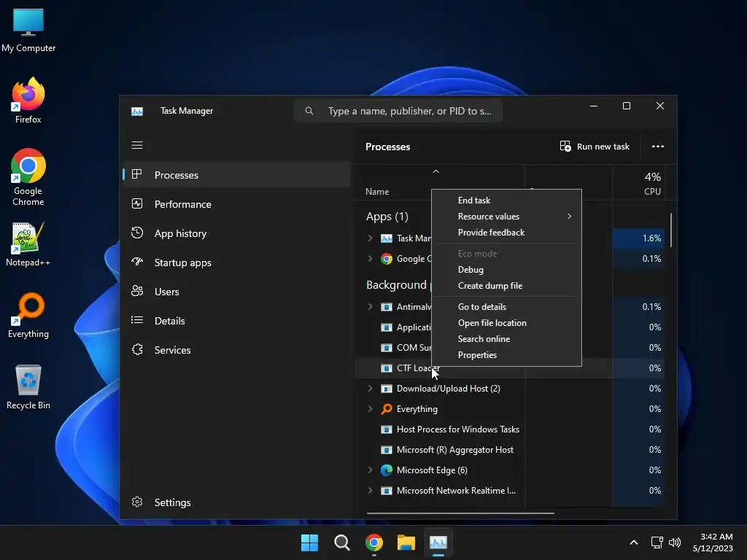Click the Name column header
This screenshot has height=560, width=747.
click(x=377, y=192)
